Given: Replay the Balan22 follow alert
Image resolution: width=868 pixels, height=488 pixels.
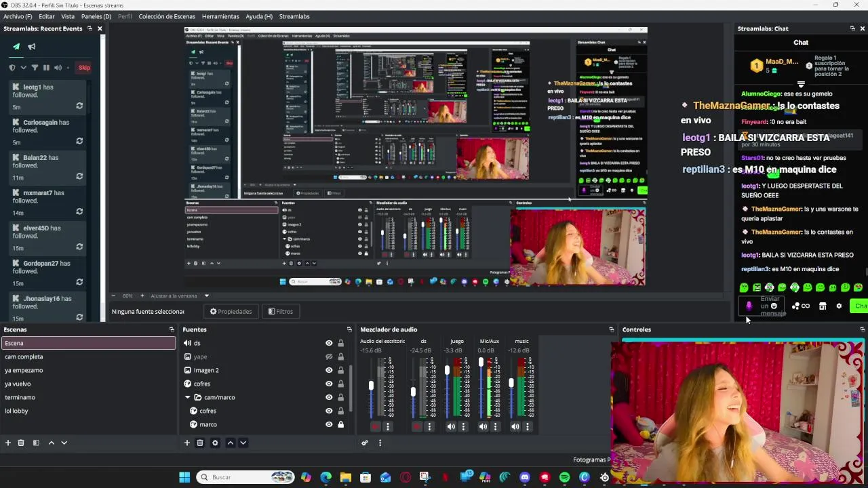Looking at the screenshot, I should pos(79,176).
